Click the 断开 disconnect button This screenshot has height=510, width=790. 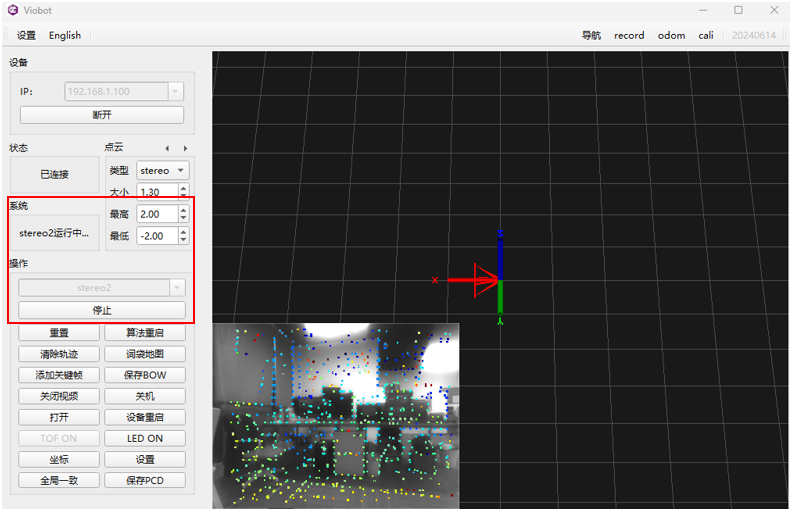tap(102, 115)
